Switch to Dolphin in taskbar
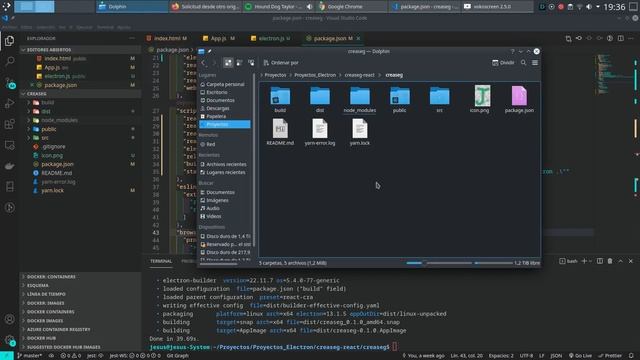The height and width of the screenshot is (360, 640). coord(132,7)
